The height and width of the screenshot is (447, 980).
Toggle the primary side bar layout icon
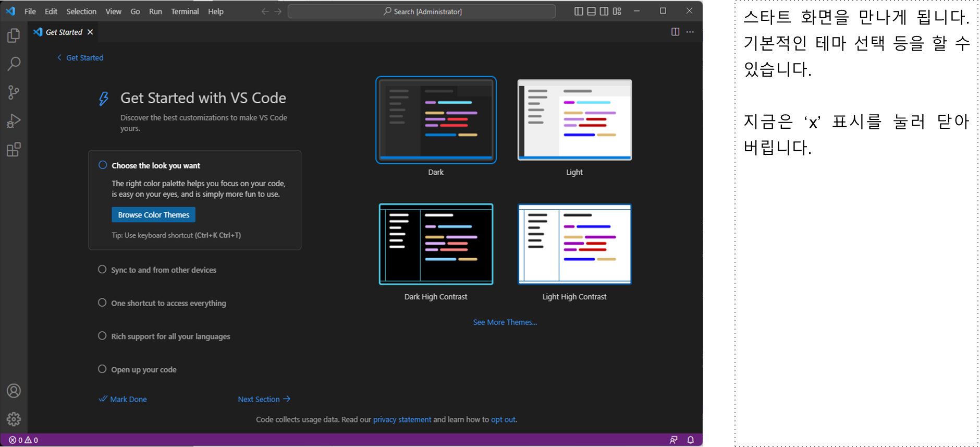(579, 11)
